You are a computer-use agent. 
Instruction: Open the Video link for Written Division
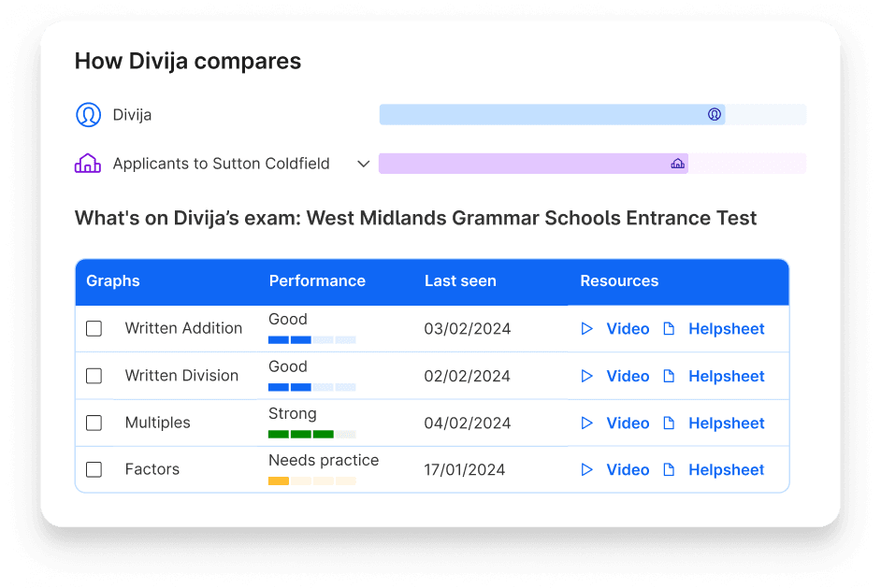(628, 376)
